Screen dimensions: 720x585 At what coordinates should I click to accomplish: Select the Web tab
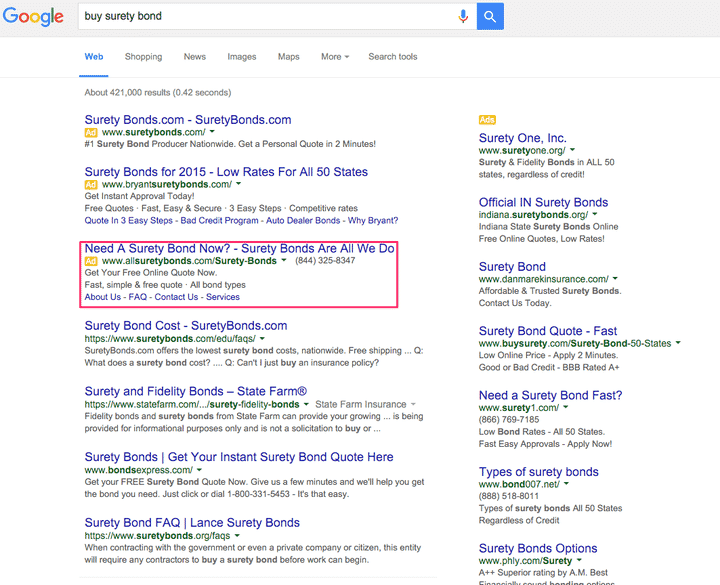pyautogui.click(x=94, y=56)
